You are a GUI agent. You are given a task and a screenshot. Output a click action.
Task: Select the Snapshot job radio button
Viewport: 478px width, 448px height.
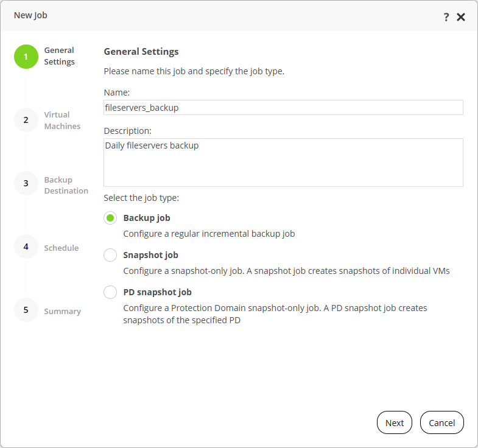point(110,255)
